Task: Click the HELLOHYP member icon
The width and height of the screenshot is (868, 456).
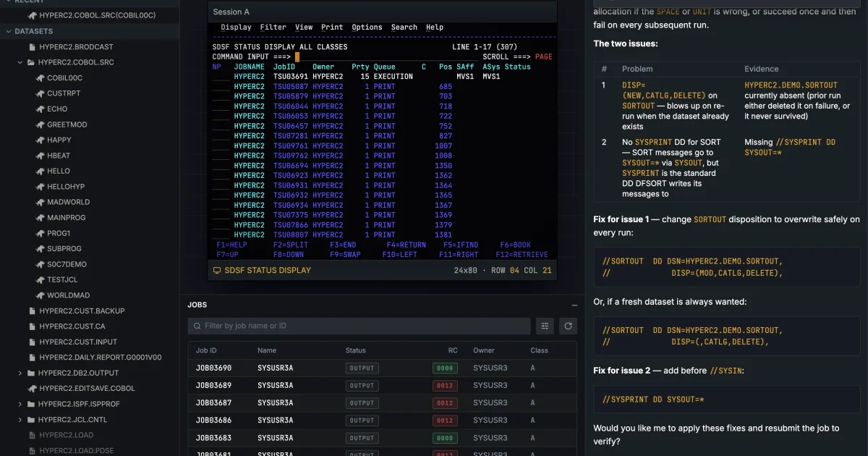Action: 41,187
